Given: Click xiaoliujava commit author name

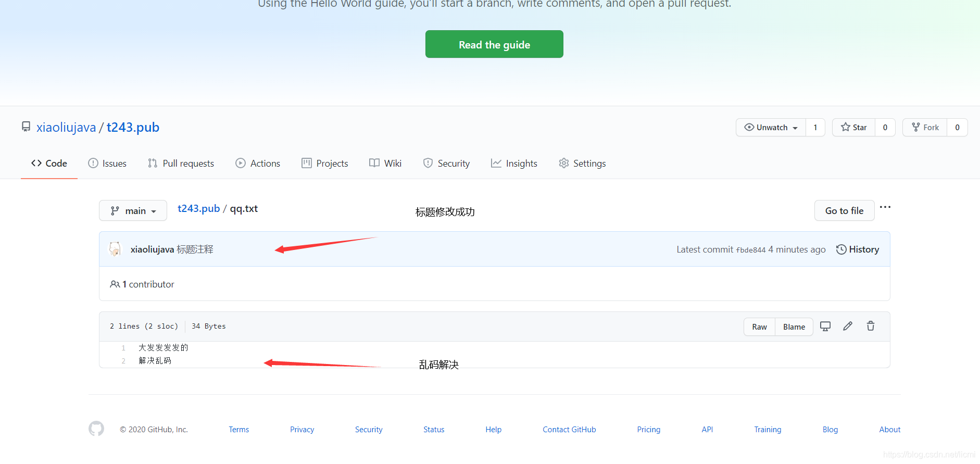Looking at the screenshot, I should 152,249.
